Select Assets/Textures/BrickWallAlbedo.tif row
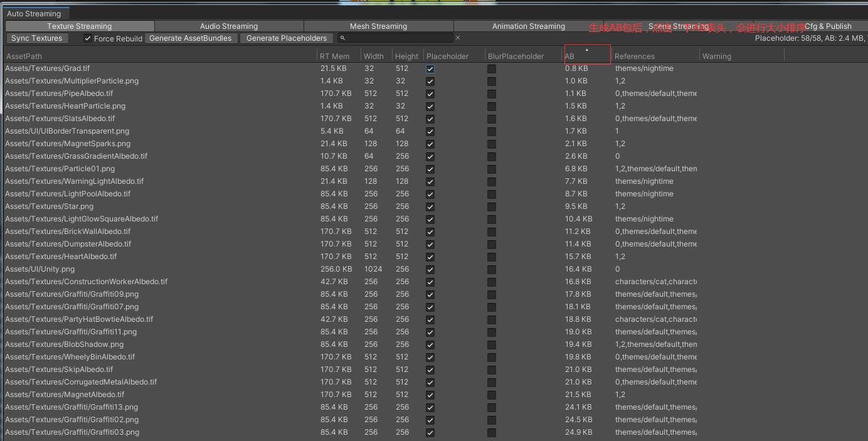Screen dimensions: 868x441 [x=434, y=231]
